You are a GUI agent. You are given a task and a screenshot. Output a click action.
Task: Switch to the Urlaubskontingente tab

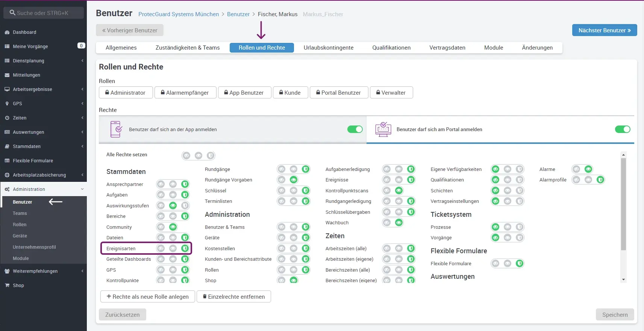[x=328, y=48]
